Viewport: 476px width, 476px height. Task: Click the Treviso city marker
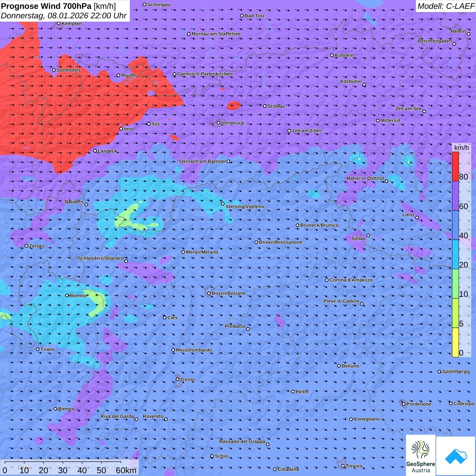[343, 466]
